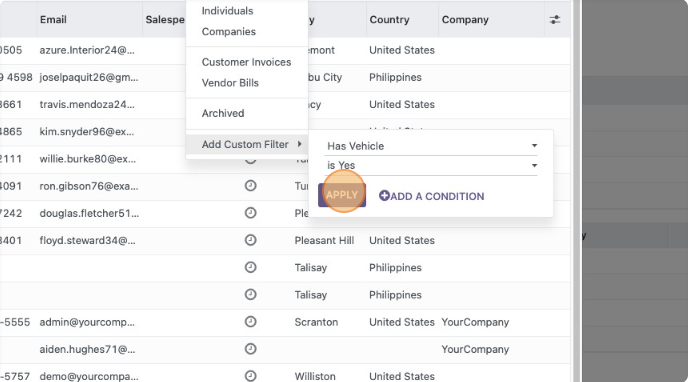Select the Individuals filter
Viewport: 688px width, 382px height.
click(x=227, y=11)
